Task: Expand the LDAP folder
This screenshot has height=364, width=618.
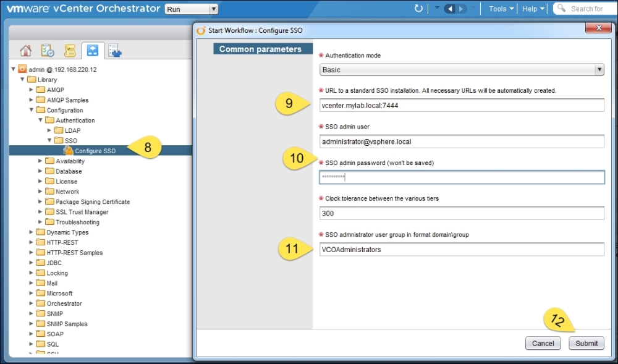Action: click(x=50, y=130)
